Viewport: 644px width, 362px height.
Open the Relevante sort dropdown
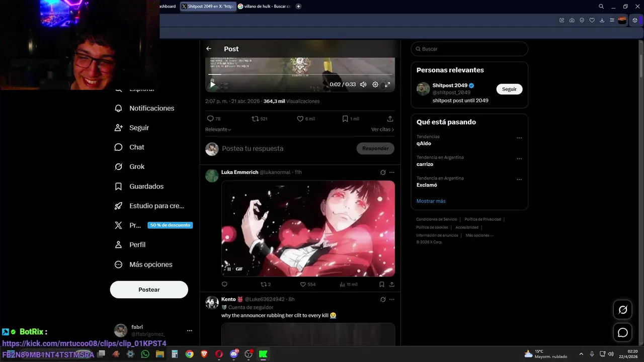pyautogui.click(x=218, y=129)
